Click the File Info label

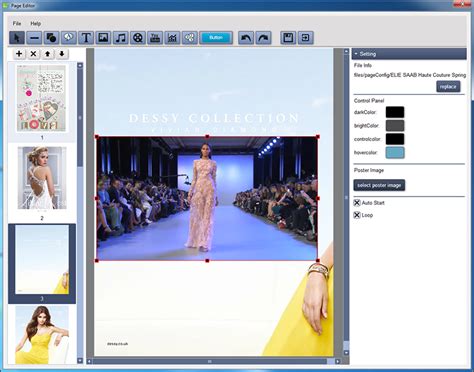pos(363,65)
